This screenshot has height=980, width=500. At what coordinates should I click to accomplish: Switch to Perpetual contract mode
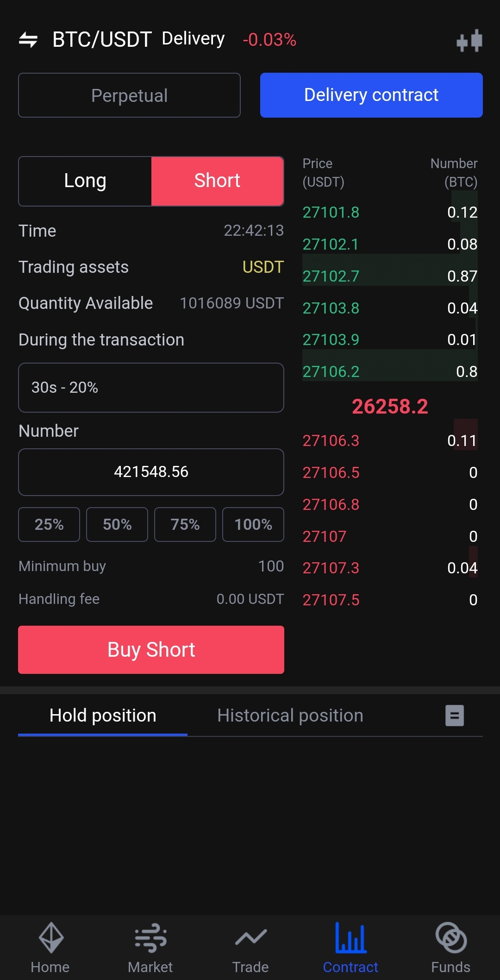129,95
